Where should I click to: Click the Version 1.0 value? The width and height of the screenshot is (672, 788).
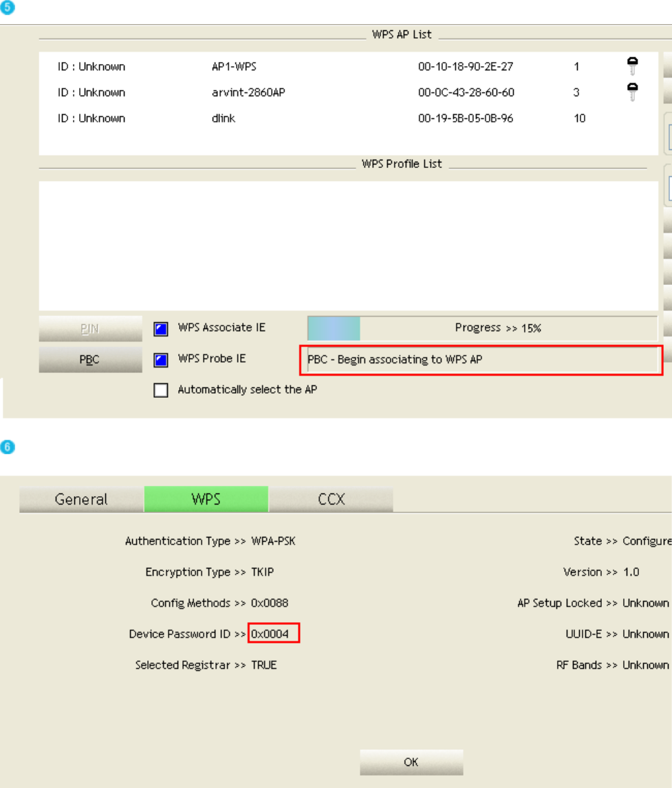[x=631, y=572]
